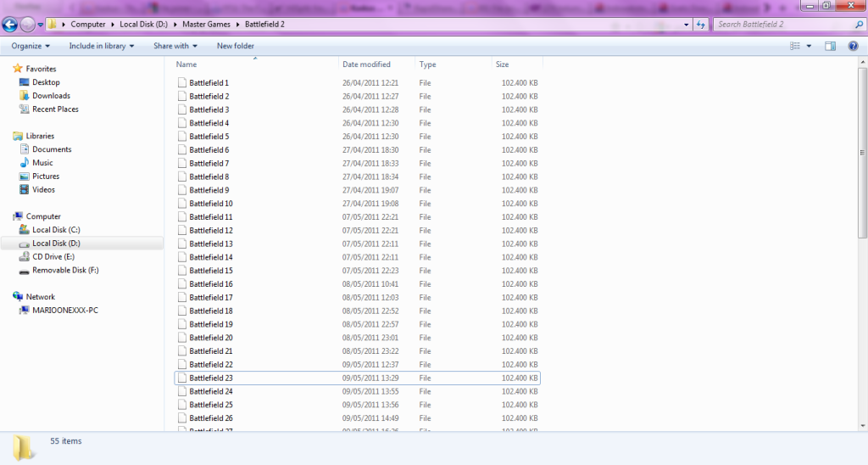Open the Music library
Image resolution: width=868 pixels, height=465 pixels.
(x=42, y=163)
